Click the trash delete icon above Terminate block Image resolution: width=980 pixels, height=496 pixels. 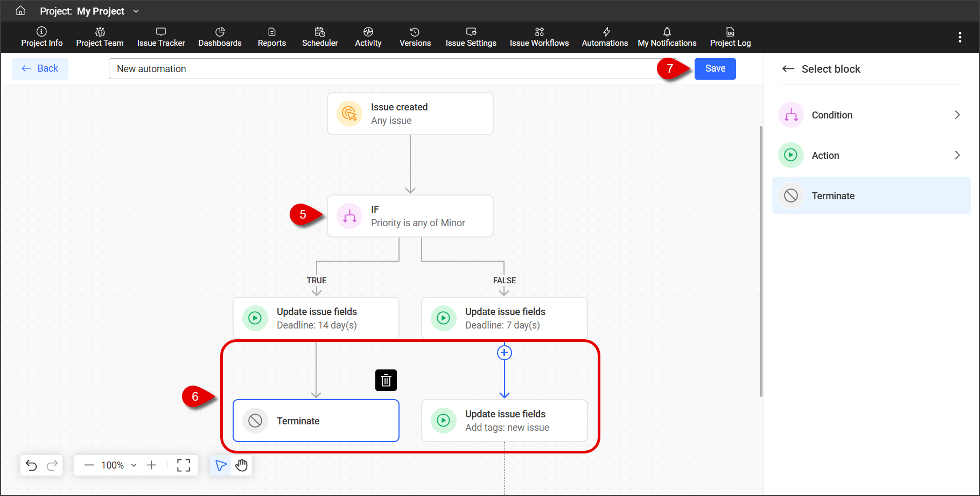point(386,380)
